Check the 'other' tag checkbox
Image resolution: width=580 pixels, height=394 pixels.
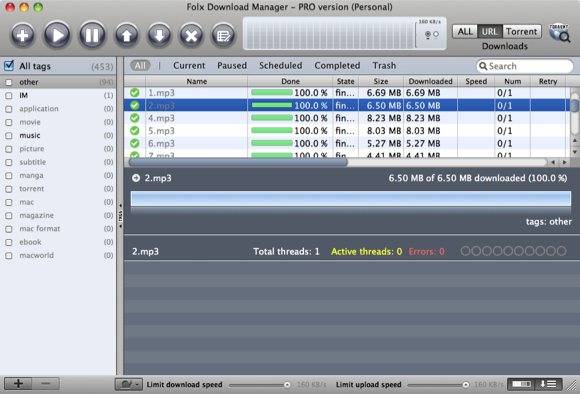pyautogui.click(x=9, y=82)
